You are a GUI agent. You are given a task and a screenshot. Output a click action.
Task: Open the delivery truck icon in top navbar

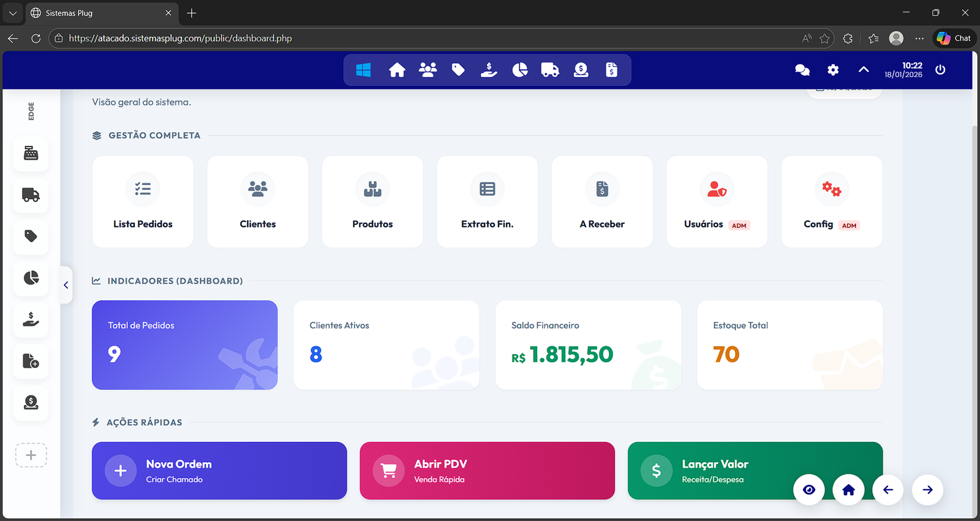[550, 70]
